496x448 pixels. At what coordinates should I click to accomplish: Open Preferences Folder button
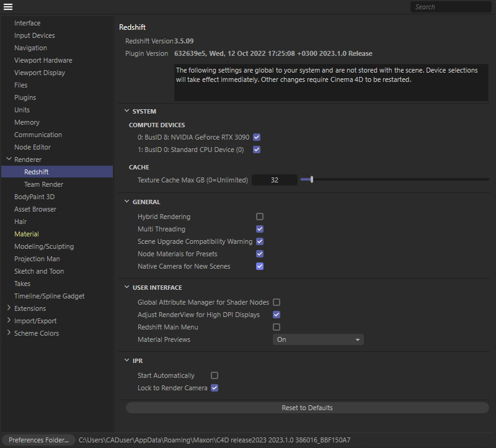38,440
